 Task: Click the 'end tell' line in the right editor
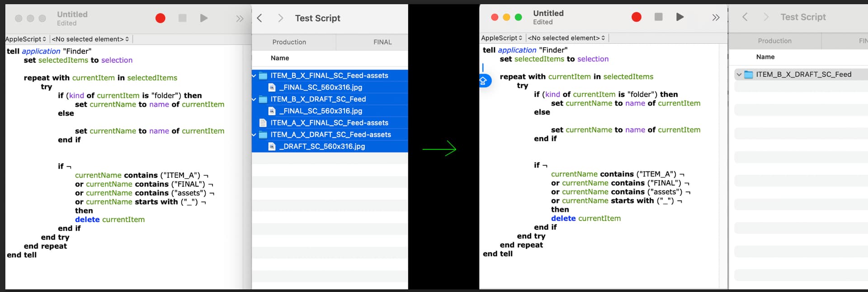pos(498,254)
